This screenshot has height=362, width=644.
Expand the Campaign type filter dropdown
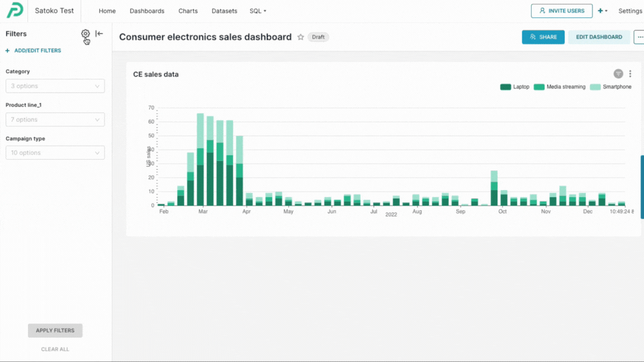(55, 153)
